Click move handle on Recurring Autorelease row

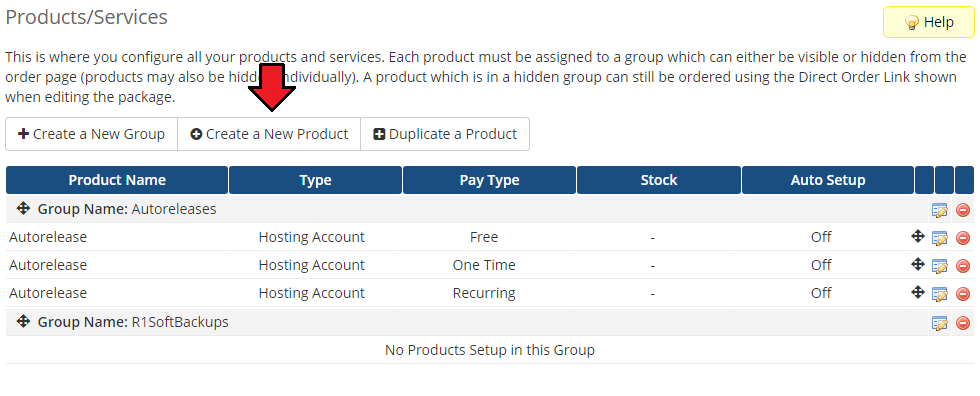click(918, 292)
